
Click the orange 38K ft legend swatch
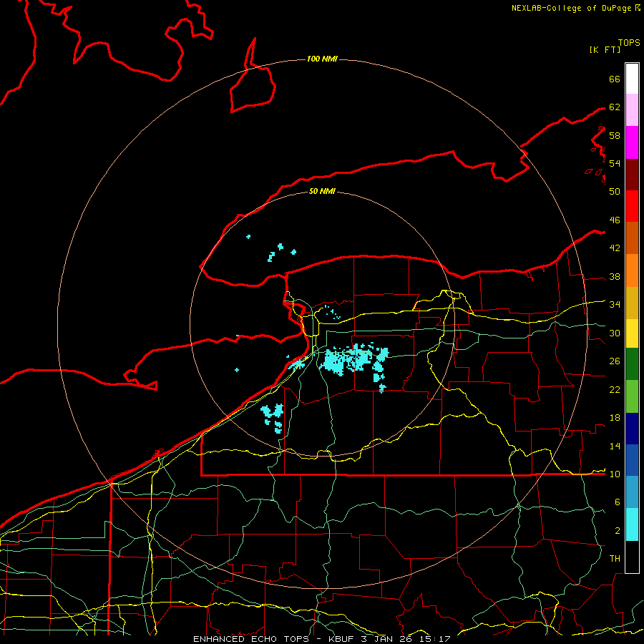point(632,270)
